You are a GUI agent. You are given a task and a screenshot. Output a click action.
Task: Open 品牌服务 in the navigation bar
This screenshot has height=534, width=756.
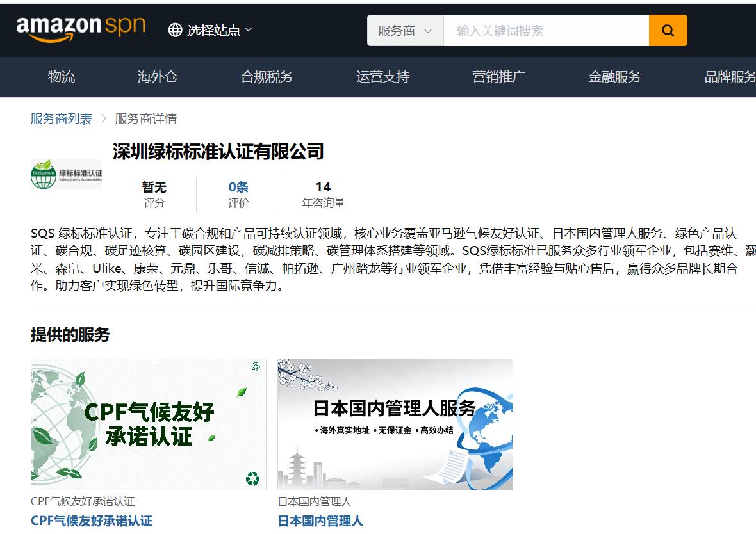(x=730, y=77)
